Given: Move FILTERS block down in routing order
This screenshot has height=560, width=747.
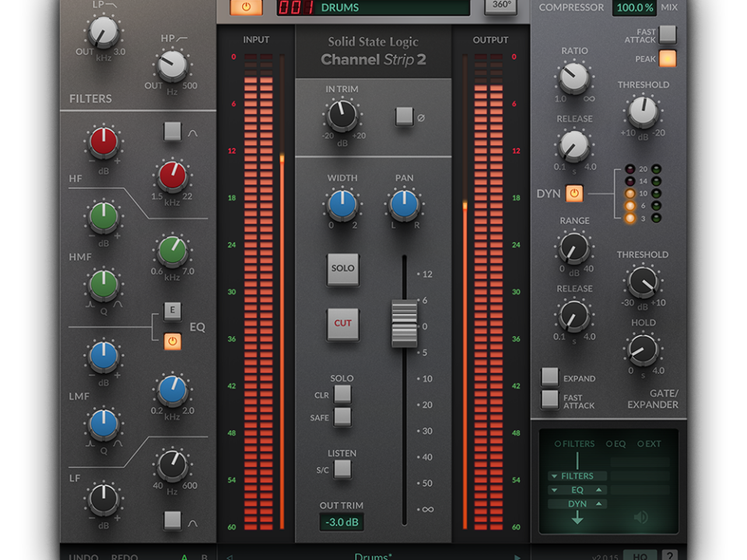Looking at the screenshot, I should [x=554, y=476].
